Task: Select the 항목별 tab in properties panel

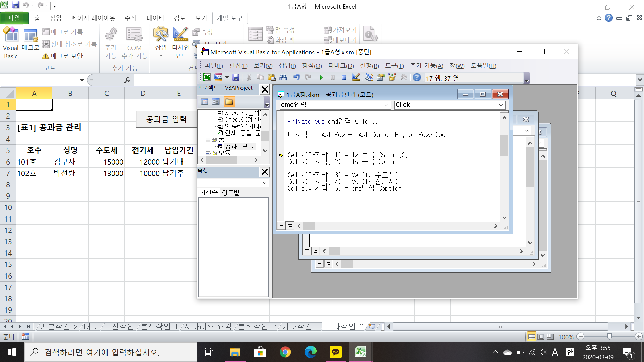Action: point(230,193)
